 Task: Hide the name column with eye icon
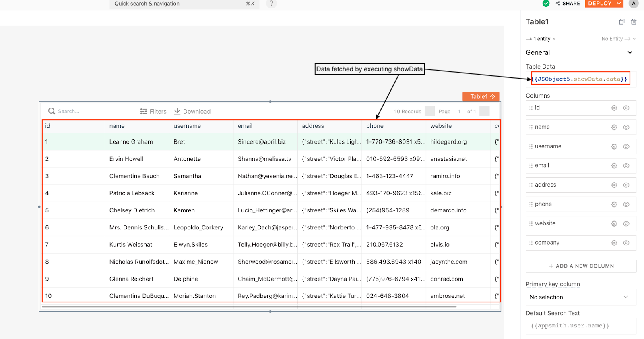626,127
